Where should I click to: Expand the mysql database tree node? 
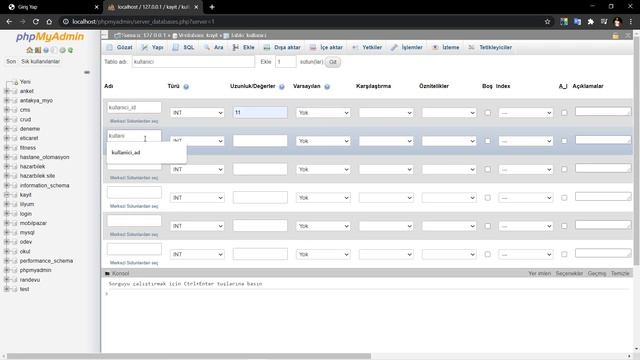[x=6, y=232]
